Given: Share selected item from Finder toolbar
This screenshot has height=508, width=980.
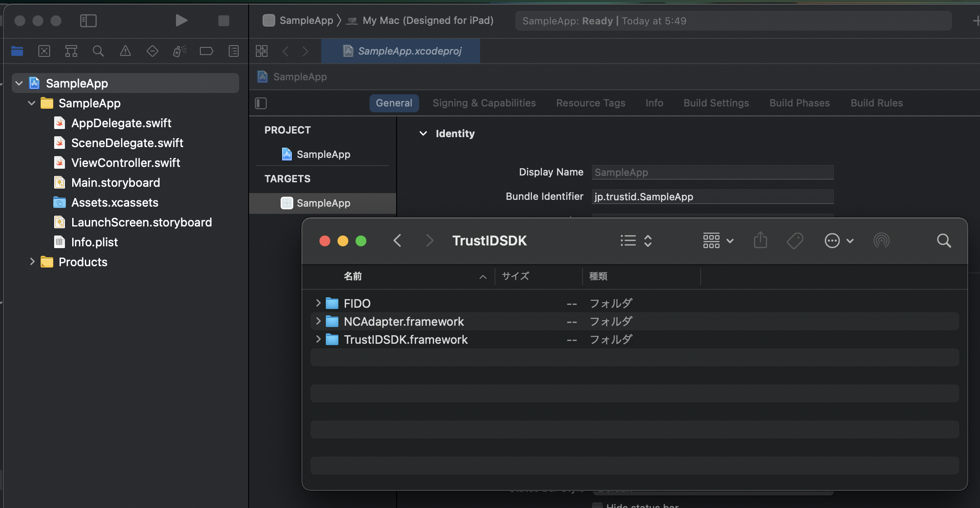Looking at the screenshot, I should click(760, 240).
